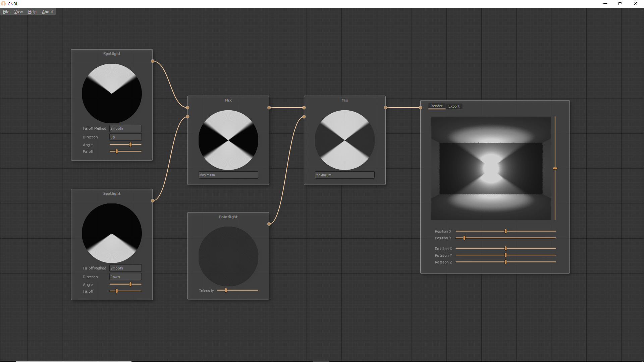The width and height of the screenshot is (644, 362).
Task: Open the View menu
Action: [18, 11]
